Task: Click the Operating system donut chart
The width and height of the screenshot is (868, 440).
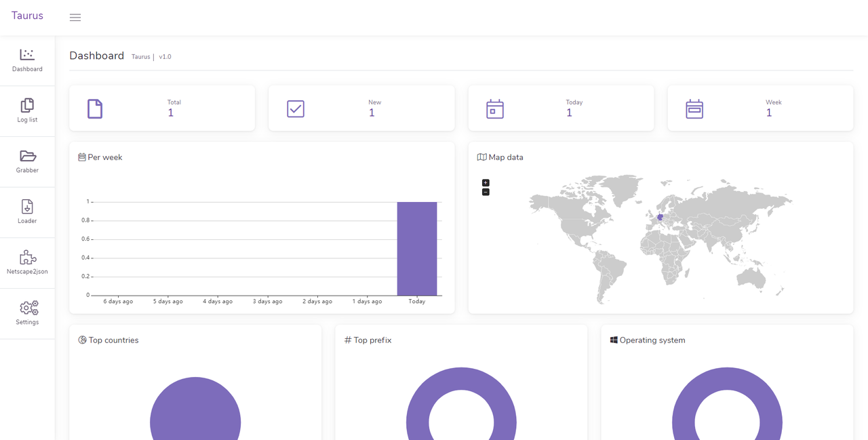Action: coord(727,404)
